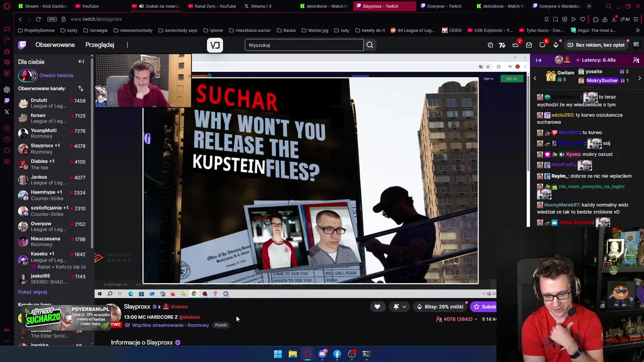This screenshot has height=362, width=644.
Task: Open the notifications inbox icon
Action: pos(529,45)
